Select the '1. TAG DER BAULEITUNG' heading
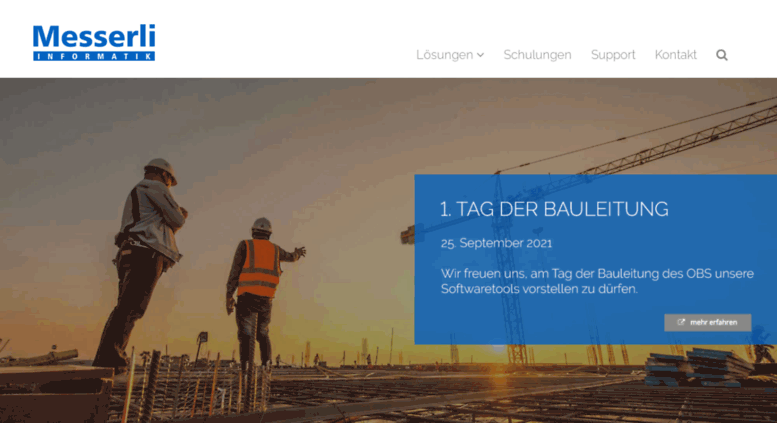The width and height of the screenshot is (777, 423). (x=554, y=209)
